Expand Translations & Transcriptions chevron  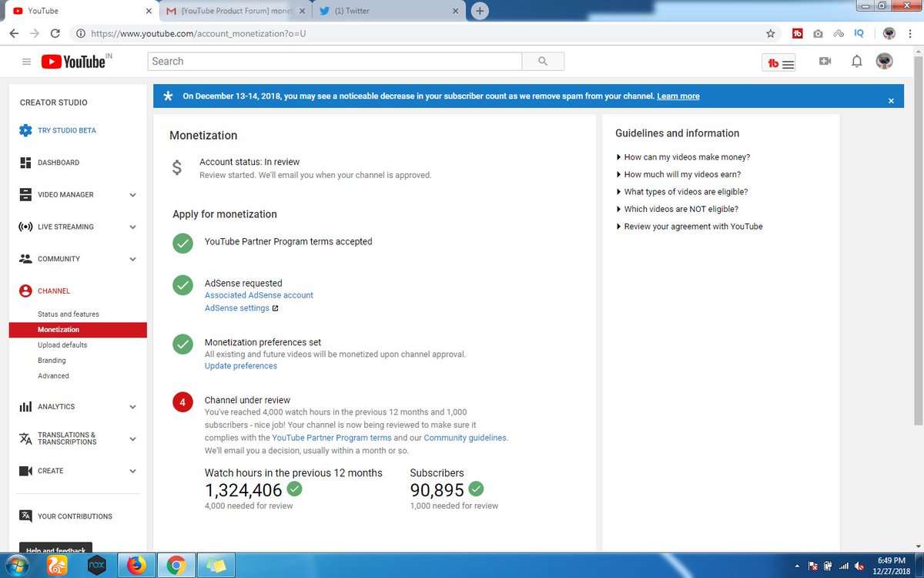pyautogui.click(x=132, y=439)
